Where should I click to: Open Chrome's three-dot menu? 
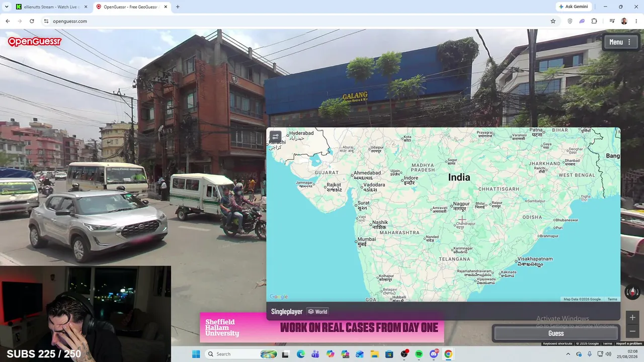coord(636,21)
